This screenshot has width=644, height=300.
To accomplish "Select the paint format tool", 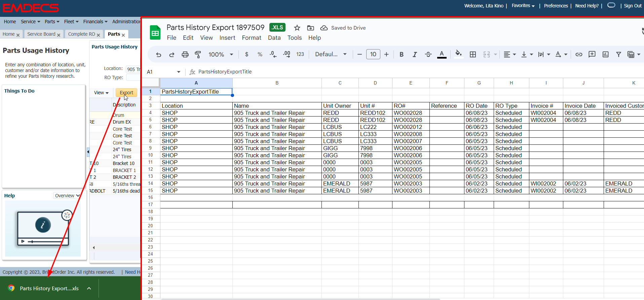I will [x=198, y=55].
